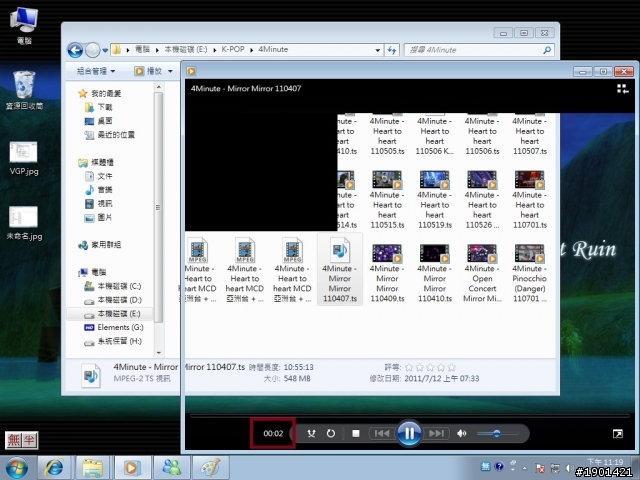This screenshot has height=480, width=640.
Task: Select K-POP in the address breadcrumb
Action: 233,48
